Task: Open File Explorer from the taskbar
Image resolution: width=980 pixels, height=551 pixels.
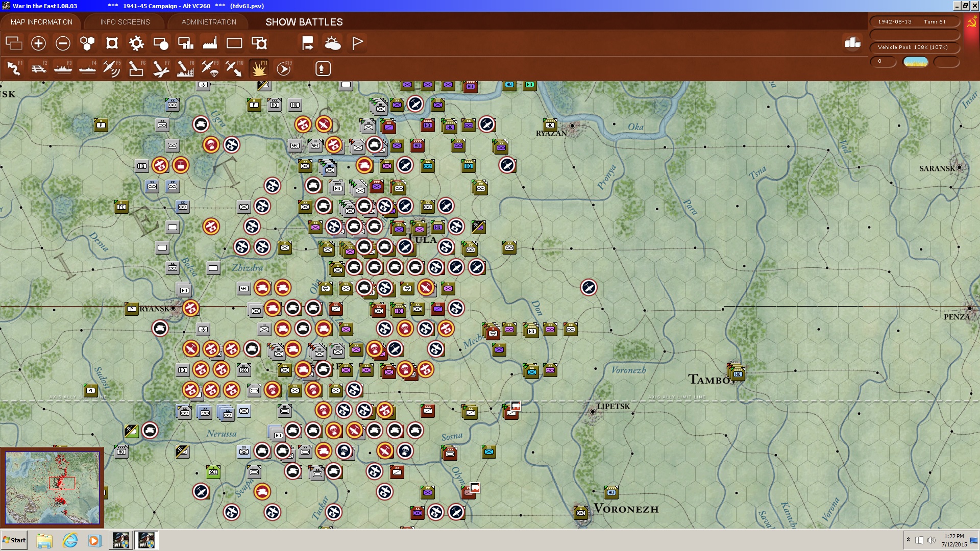Action: click(44, 540)
